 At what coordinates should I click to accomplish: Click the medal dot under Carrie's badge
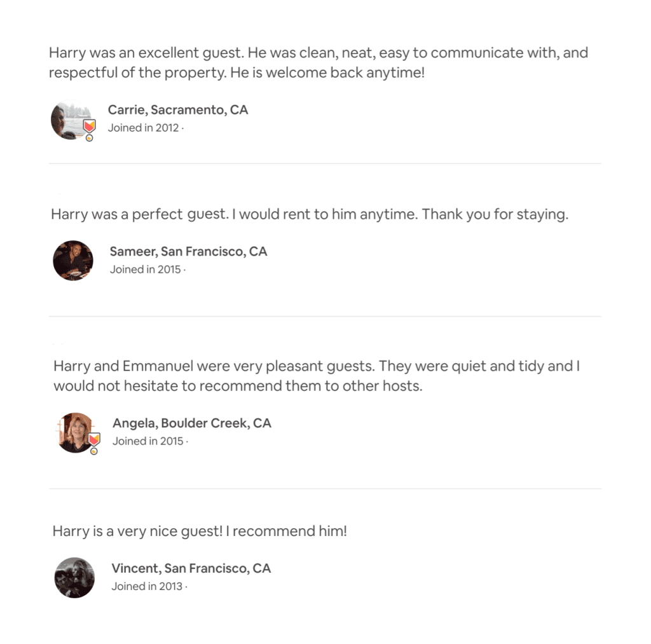pos(89,138)
